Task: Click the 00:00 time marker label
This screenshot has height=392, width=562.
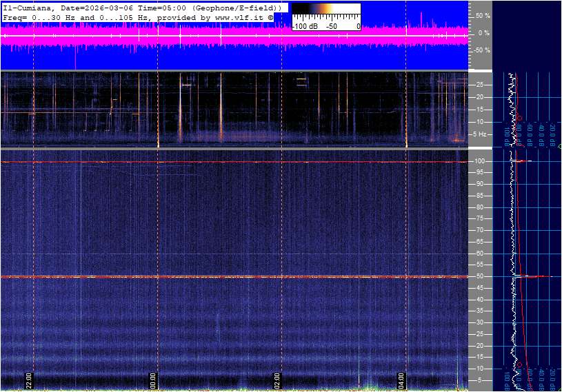Action: 153,381
